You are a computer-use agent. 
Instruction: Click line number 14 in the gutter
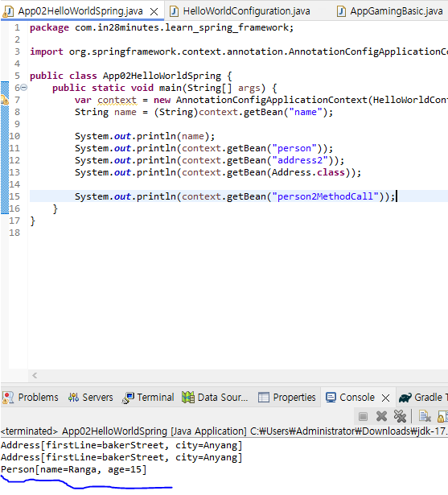click(14, 184)
